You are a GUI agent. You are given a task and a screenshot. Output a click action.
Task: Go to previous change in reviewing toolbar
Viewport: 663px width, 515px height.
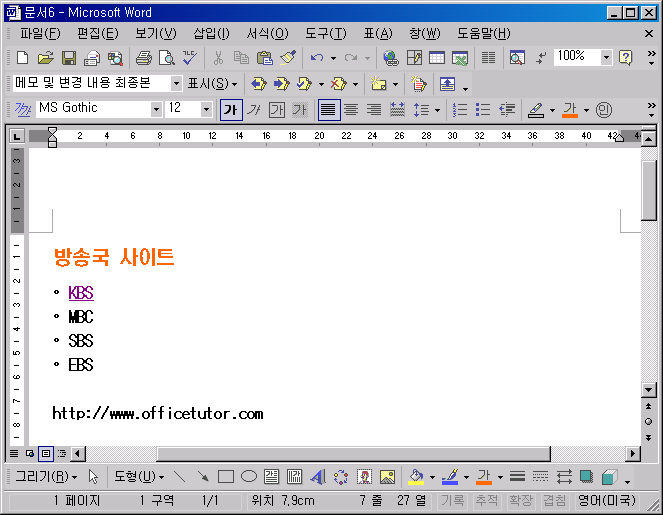[x=258, y=84]
